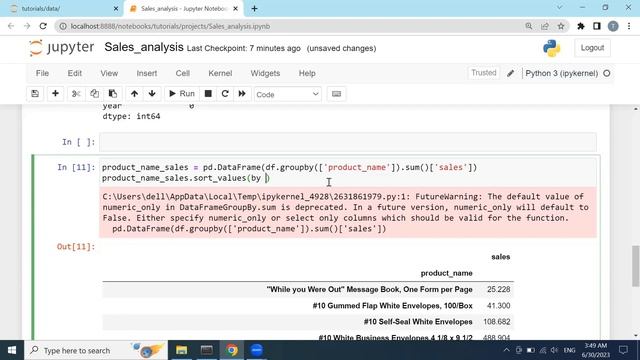Open the File menu

42,73
